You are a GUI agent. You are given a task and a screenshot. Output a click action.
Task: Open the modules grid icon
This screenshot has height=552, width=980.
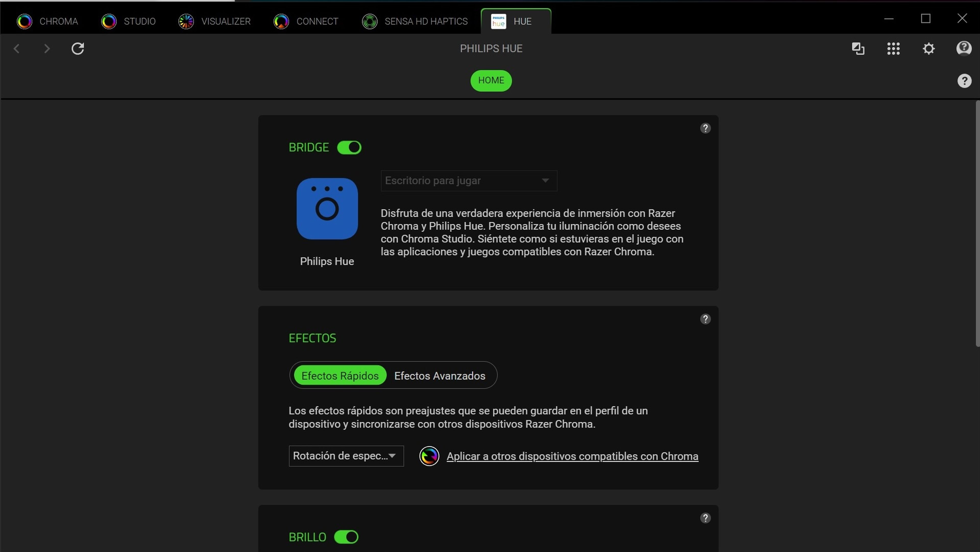893,49
